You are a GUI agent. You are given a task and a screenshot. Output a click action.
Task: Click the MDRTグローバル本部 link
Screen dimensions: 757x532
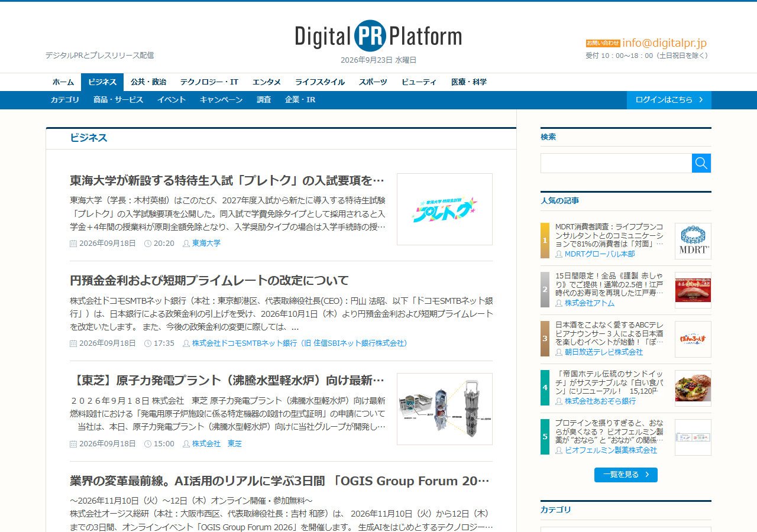point(600,254)
